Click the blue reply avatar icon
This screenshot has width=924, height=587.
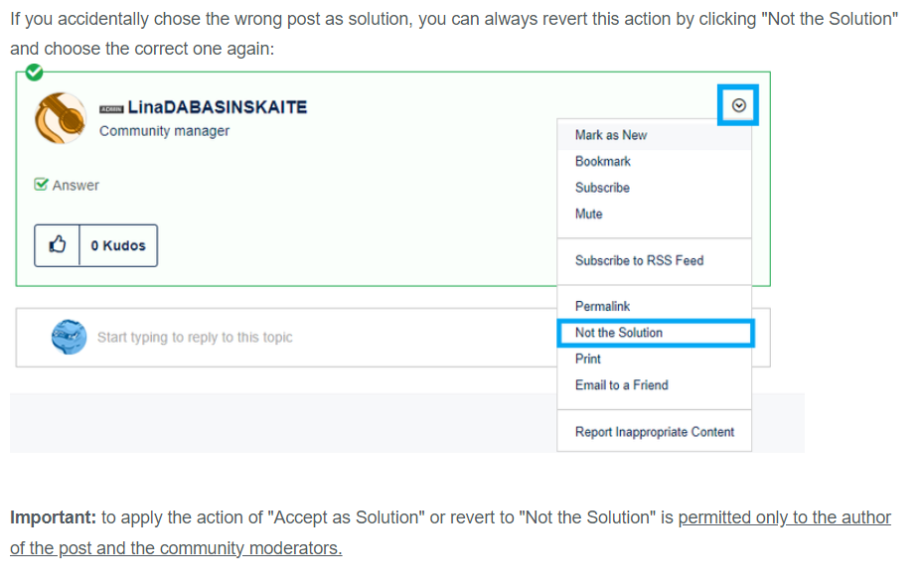click(x=69, y=337)
